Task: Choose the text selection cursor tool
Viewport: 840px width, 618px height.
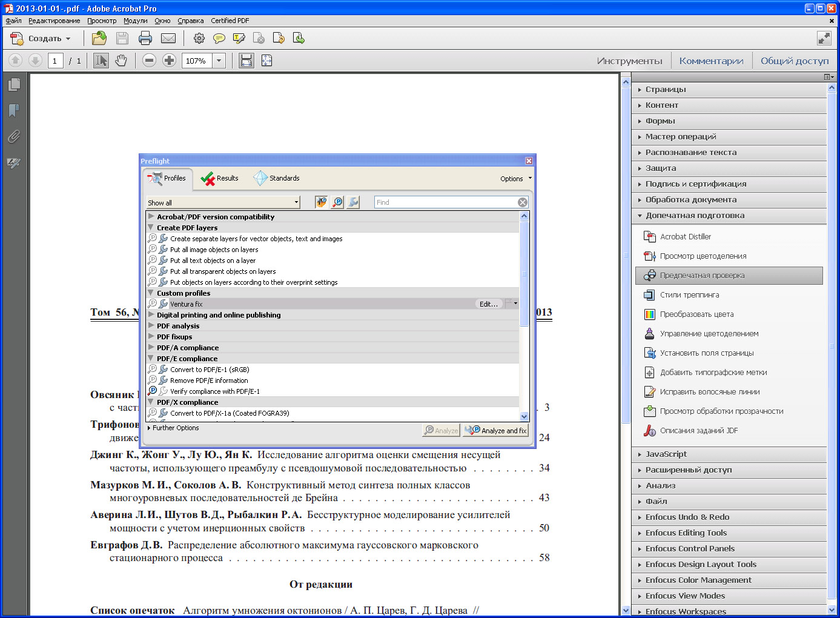Action: click(101, 61)
